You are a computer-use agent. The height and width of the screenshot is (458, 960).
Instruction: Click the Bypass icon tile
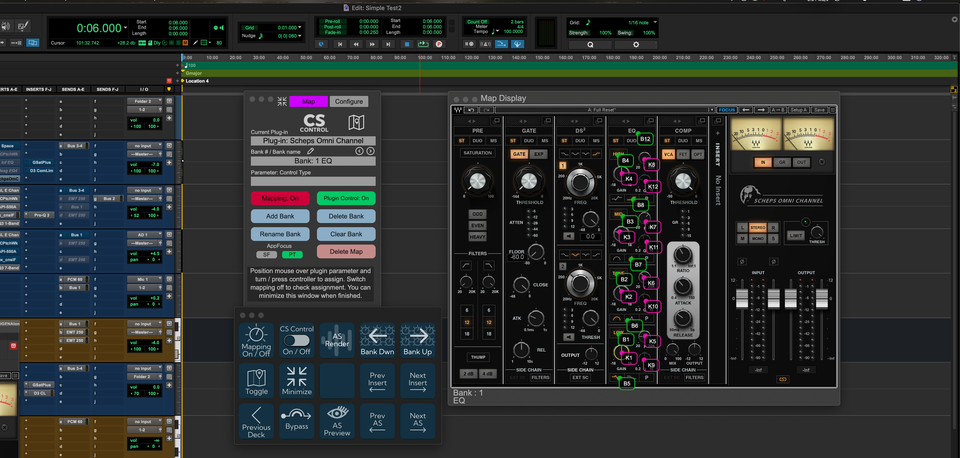coord(297,420)
